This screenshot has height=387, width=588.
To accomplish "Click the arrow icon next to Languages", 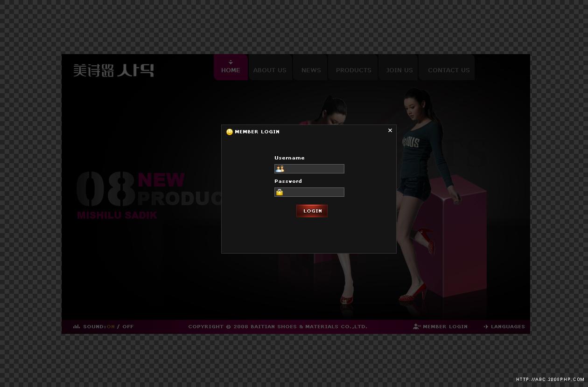I will (486, 326).
